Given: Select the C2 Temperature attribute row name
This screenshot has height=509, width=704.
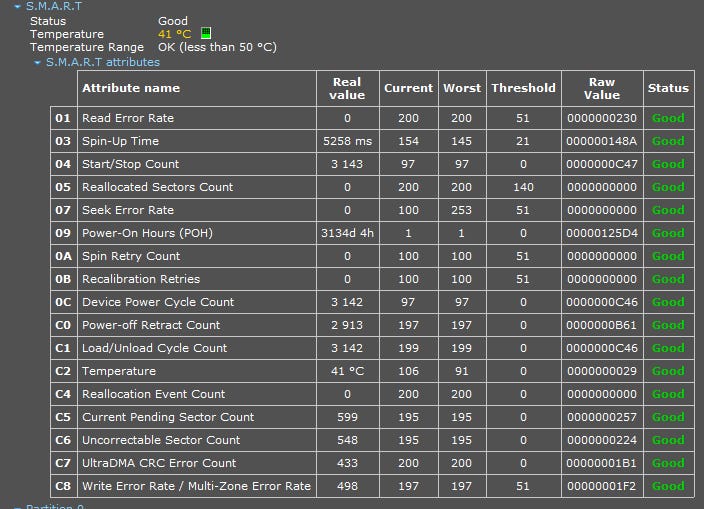Looking at the screenshot, I should coord(119,371).
